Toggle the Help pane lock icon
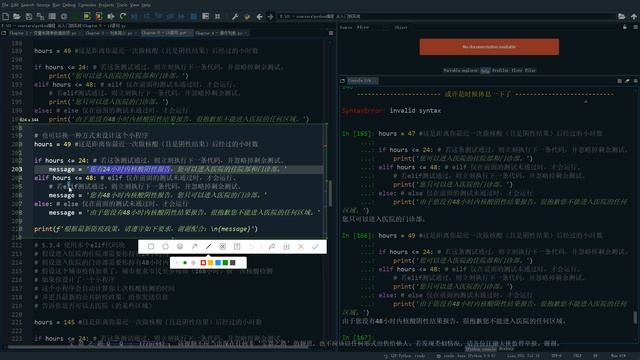Image resolution: width=640 pixels, height=360 pixels. 624,27
